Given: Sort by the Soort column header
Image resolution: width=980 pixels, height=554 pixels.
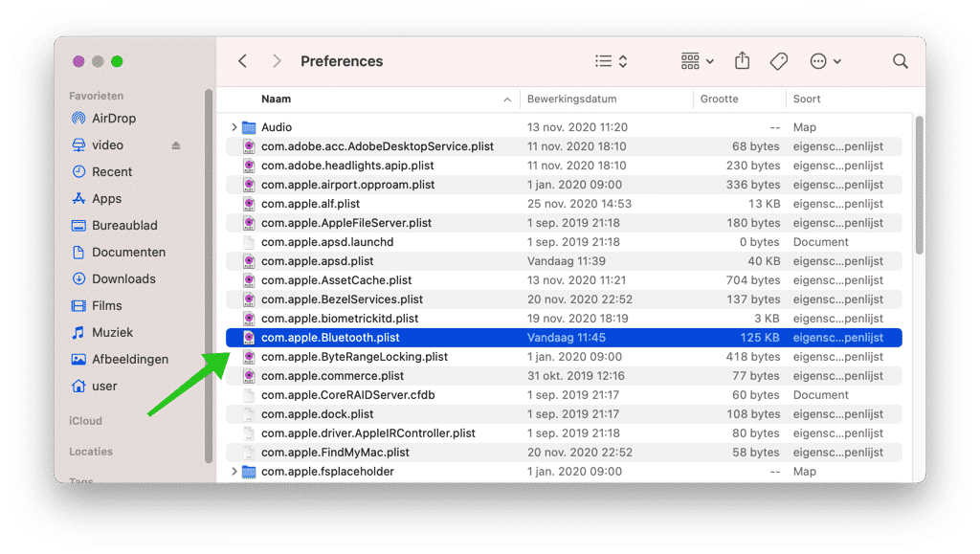Looking at the screenshot, I should (807, 99).
